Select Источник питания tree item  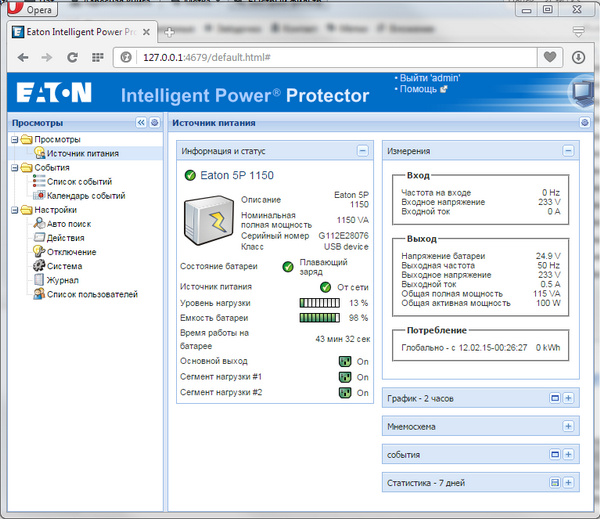point(83,153)
